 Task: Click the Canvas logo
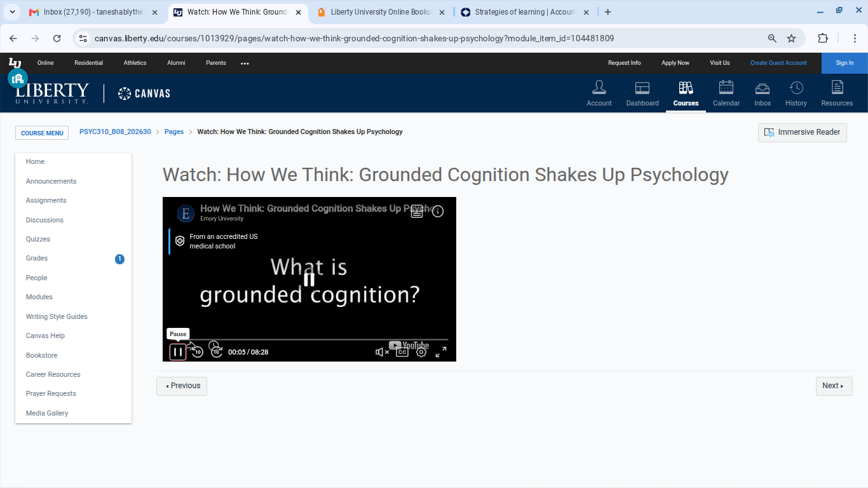click(144, 93)
